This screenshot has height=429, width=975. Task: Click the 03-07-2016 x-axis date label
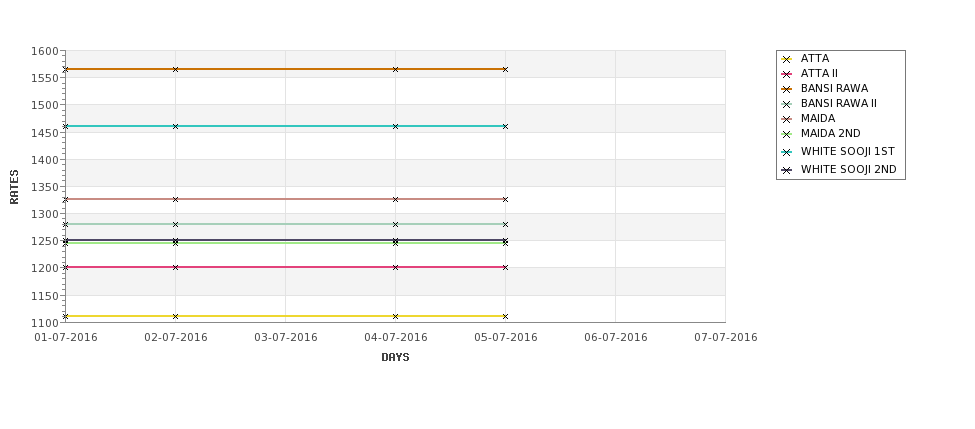(x=285, y=337)
